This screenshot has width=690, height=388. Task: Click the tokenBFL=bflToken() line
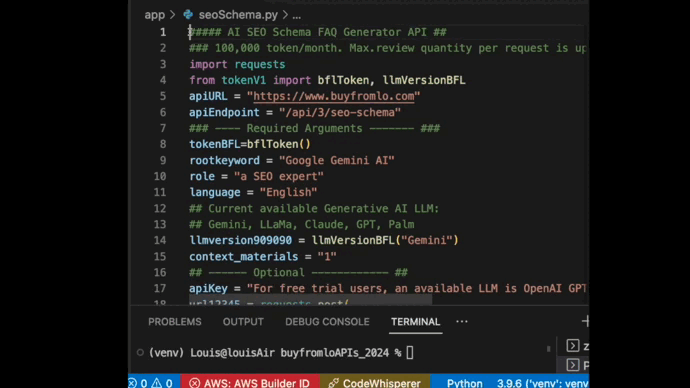click(x=250, y=144)
